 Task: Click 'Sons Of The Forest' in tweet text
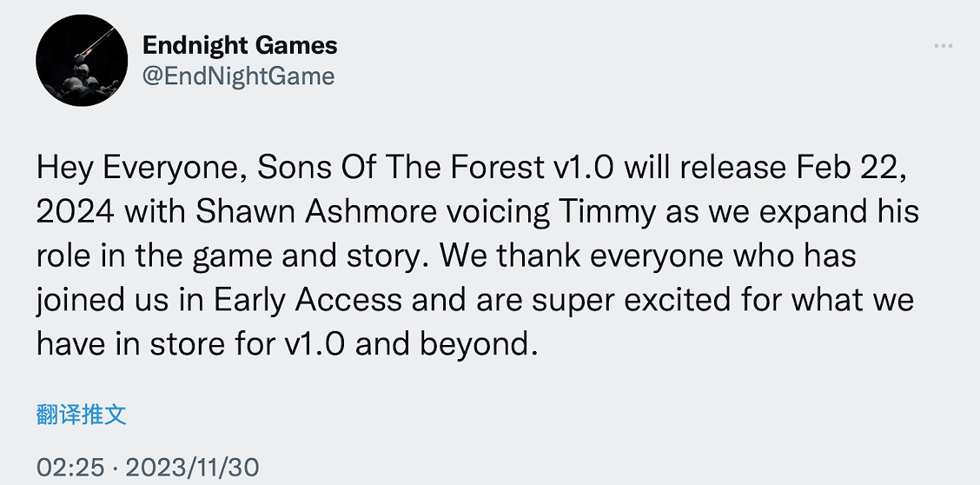point(401,166)
